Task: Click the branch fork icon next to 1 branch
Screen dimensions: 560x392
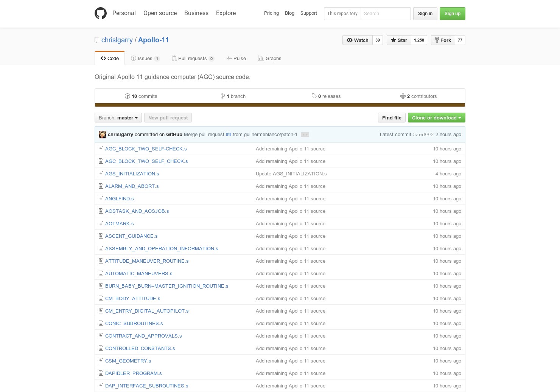Action: point(223,96)
